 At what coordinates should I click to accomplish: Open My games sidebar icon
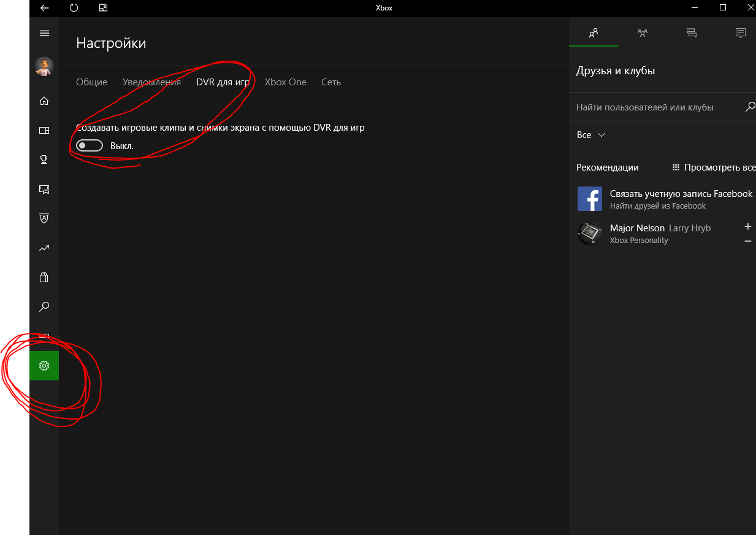(x=44, y=130)
